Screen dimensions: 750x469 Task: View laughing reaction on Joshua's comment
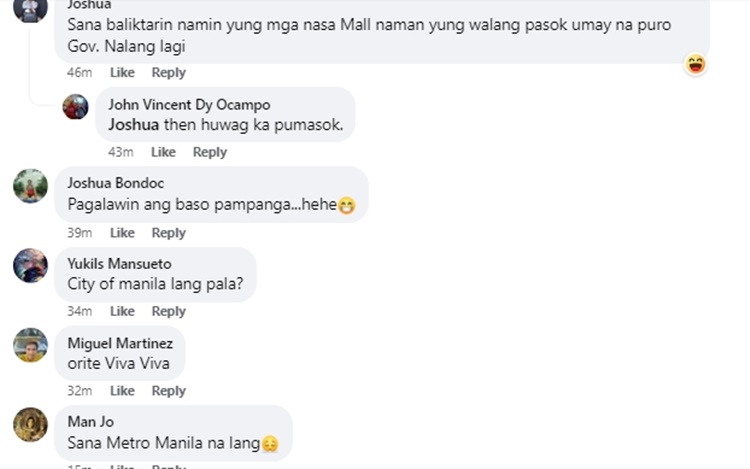[x=695, y=64]
